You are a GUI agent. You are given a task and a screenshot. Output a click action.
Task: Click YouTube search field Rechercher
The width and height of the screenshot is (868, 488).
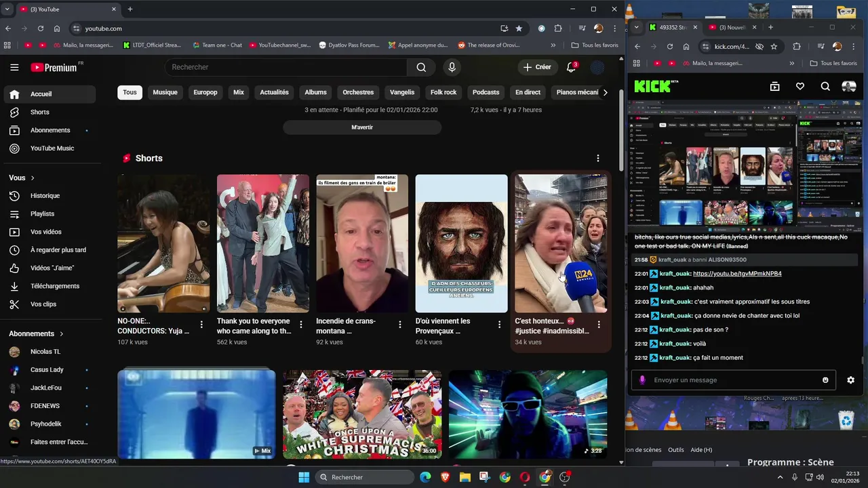tap(285, 67)
